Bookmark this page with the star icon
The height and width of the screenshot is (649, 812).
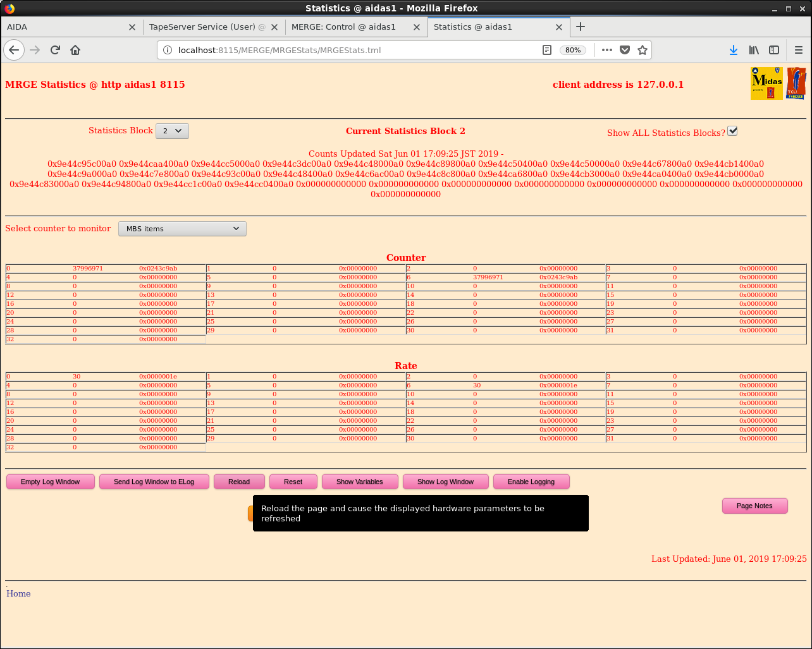[x=643, y=50]
